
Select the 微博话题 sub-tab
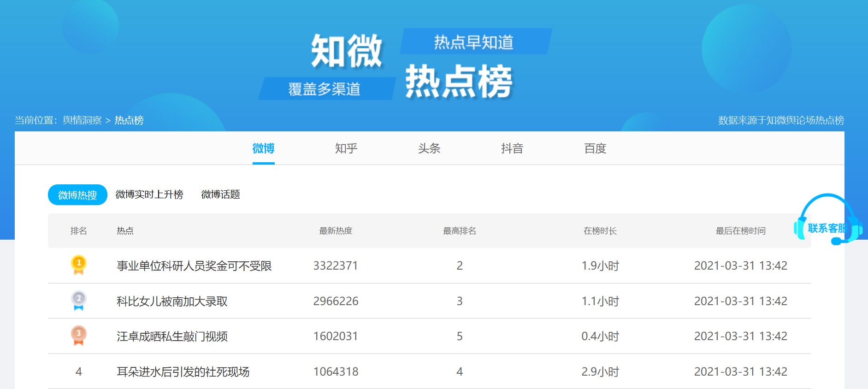coord(221,194)
